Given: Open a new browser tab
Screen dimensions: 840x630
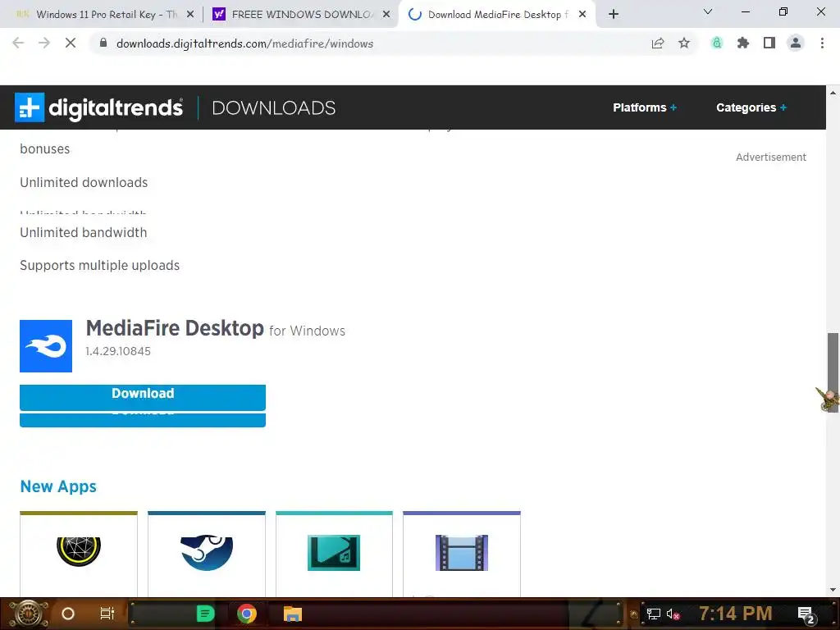Looking at the screenshot, I should tap(614, 15).
